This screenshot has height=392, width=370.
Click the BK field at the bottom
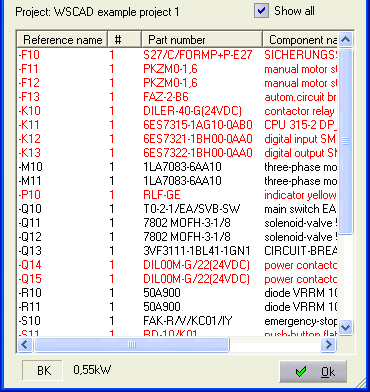(x=42, y=370)
